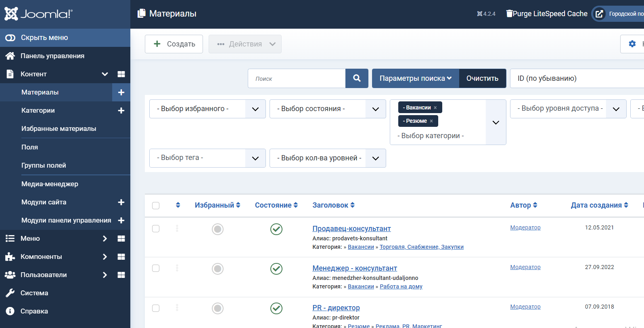Expand the Параметры поиска options
The height and width of the screenshot is (328, 644).
tap(415, 78)
